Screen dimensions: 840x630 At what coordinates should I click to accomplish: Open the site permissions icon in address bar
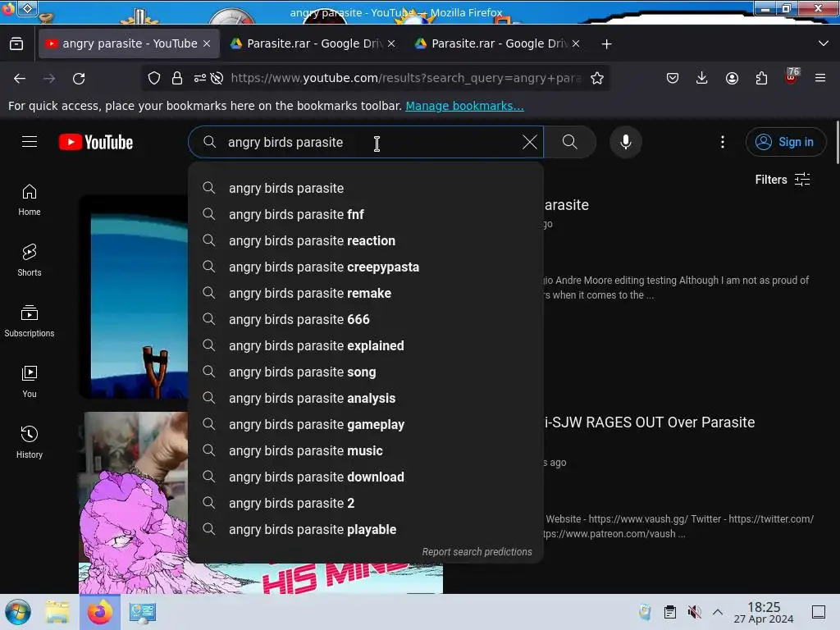click(x=200, y=78)
